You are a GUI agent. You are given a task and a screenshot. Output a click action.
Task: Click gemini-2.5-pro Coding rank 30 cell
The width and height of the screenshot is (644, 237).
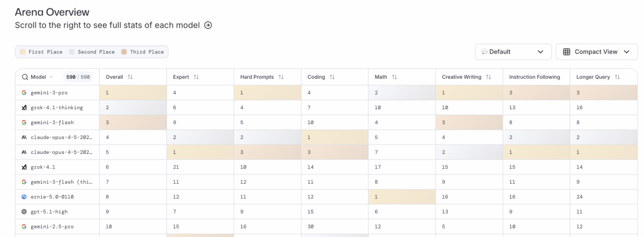pos(335,226)
